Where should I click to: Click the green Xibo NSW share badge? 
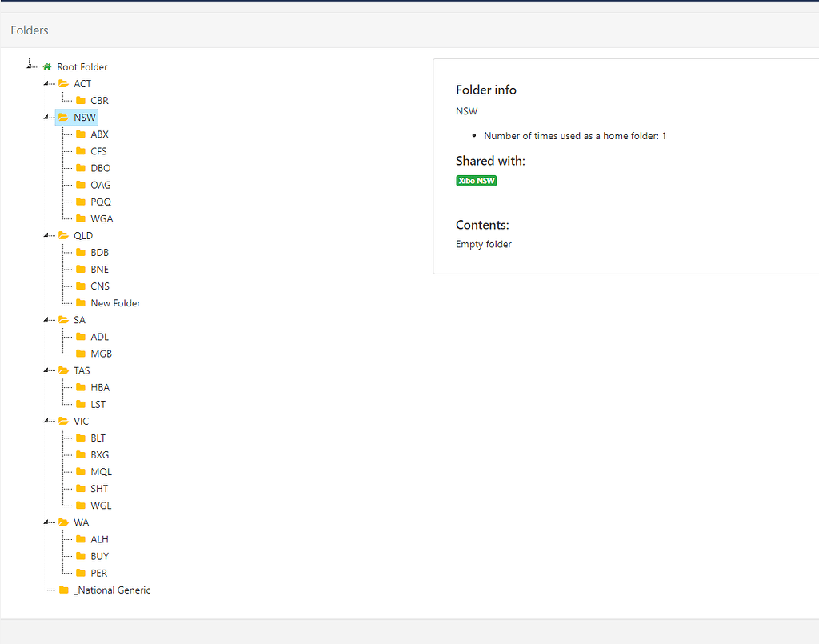pos(477,180)
